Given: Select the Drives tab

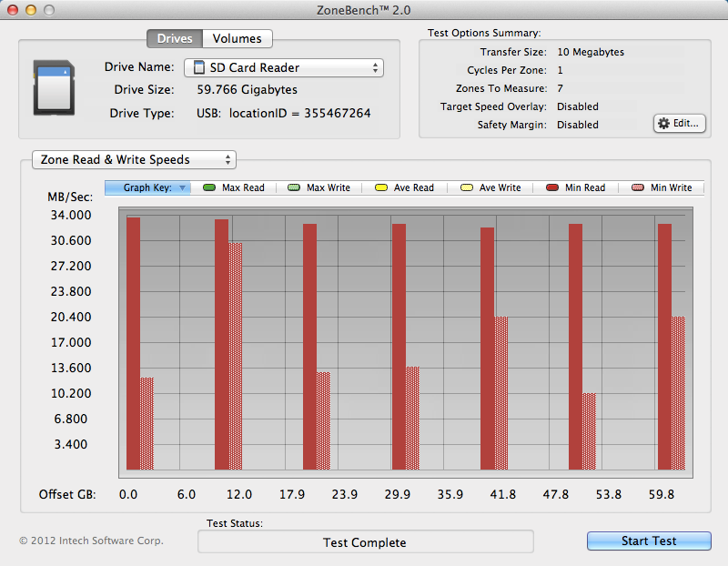Looking at the screenshot, I should 174,38.
